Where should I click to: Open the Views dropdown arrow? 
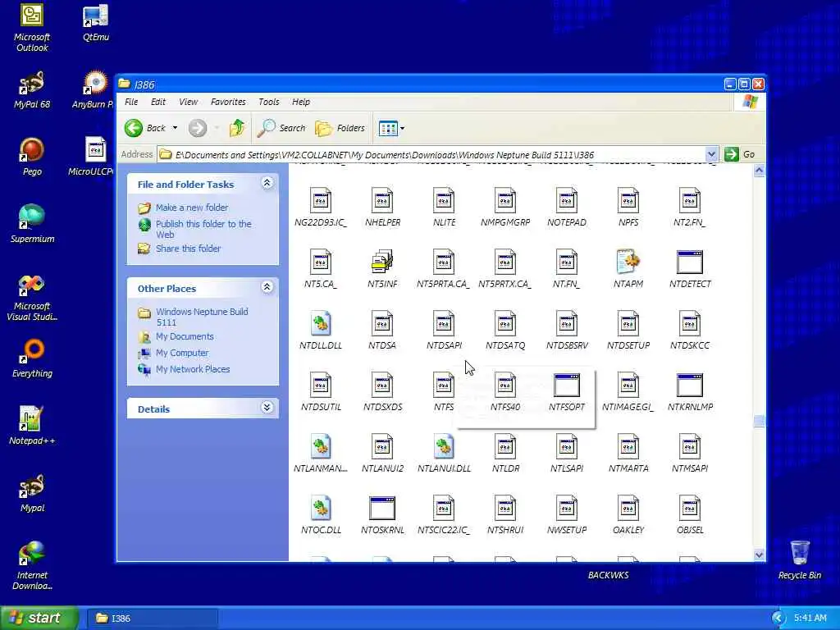402,129
